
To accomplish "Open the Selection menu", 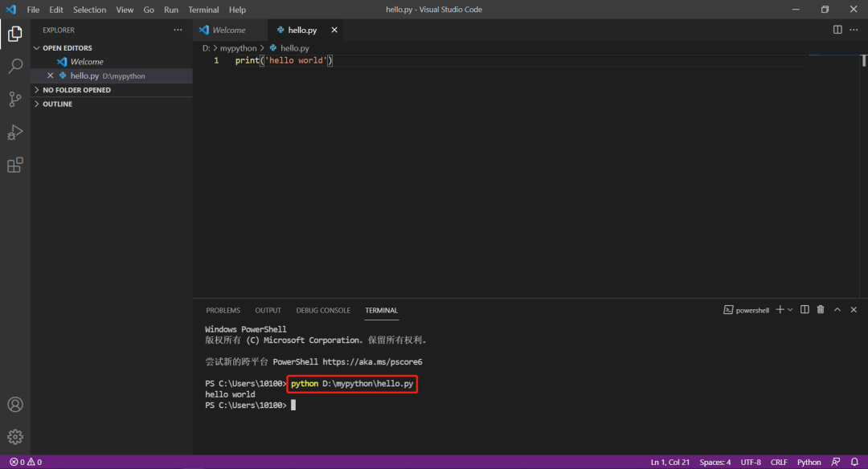I will coord(90,10).
